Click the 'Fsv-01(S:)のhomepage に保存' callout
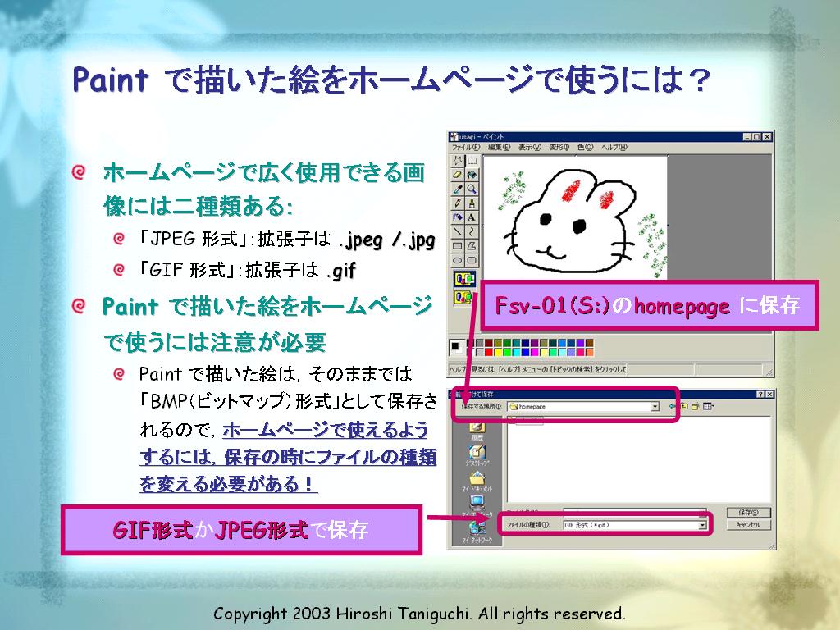This screenshot has width=840, height=630. [648, 305]
